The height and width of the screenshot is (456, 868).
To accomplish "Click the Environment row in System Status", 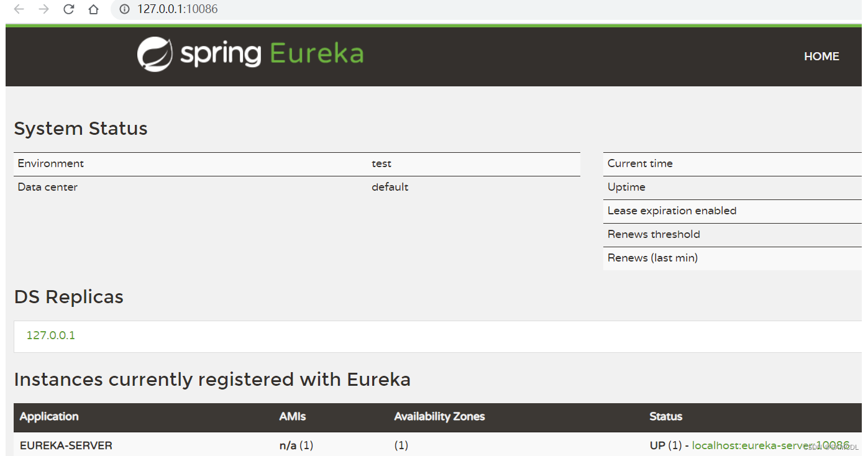I will click(x=51, y=163).
